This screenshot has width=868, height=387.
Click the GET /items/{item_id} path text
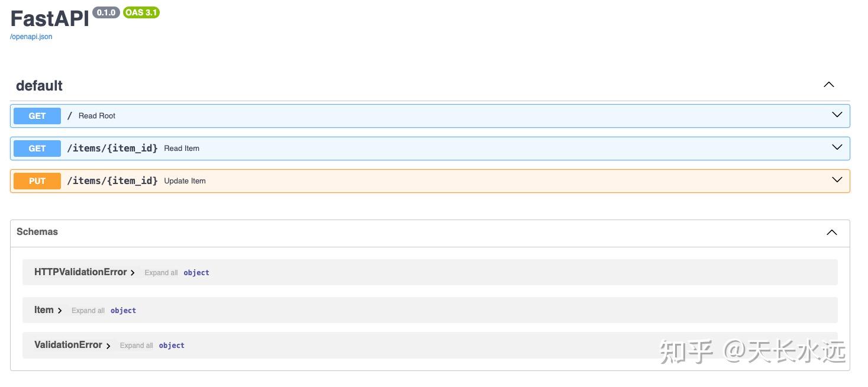(x=112, y=149)
